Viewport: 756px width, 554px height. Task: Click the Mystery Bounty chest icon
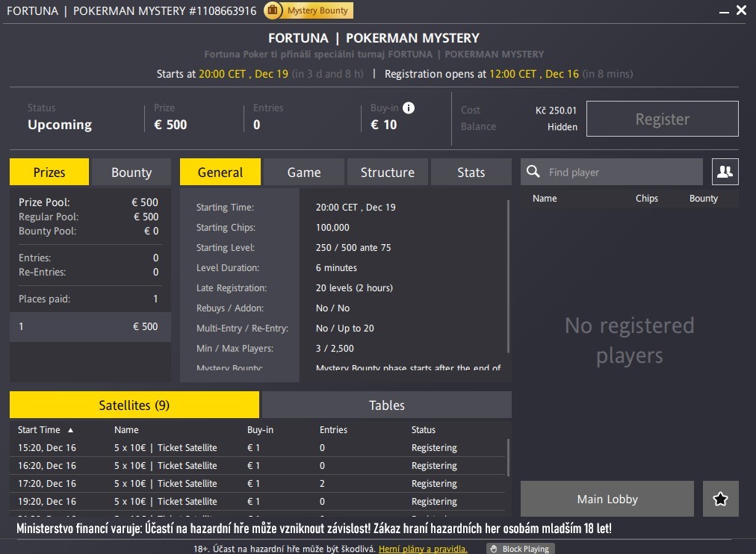tap(273, 10)
